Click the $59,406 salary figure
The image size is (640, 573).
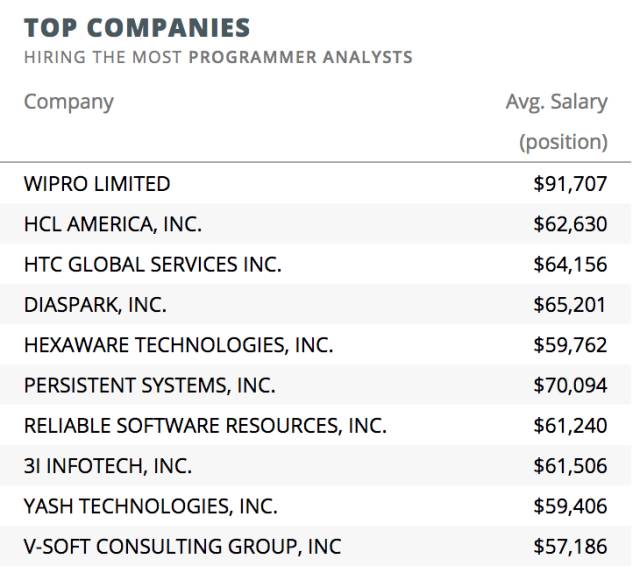pos(570,506)
